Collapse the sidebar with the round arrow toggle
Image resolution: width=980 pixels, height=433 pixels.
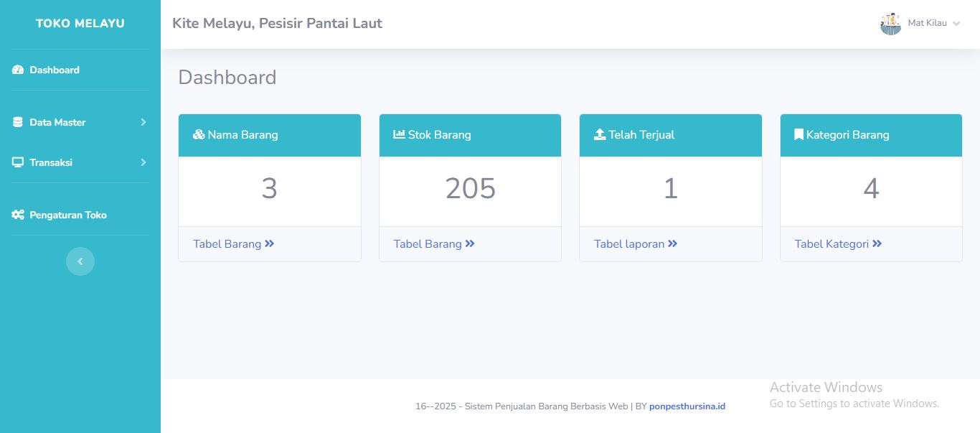coord(80,261)
